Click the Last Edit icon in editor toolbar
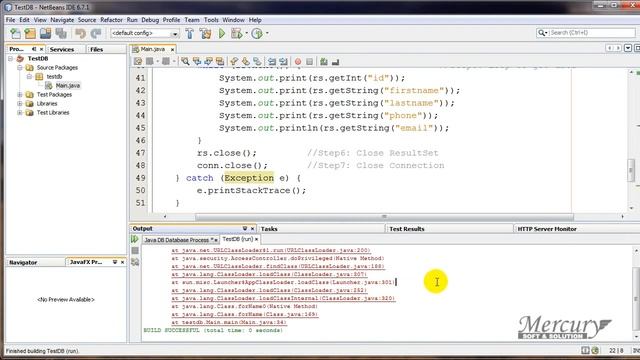The image size is (640, 360). (x=138, y=62)
